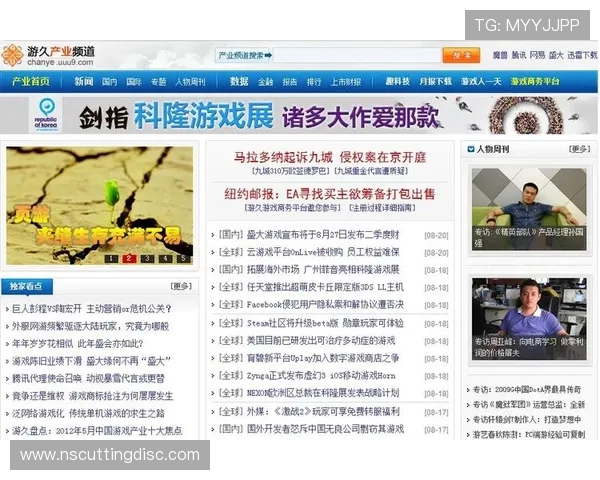
Task: Switch slideshow to slide 1
Action: 111,259
